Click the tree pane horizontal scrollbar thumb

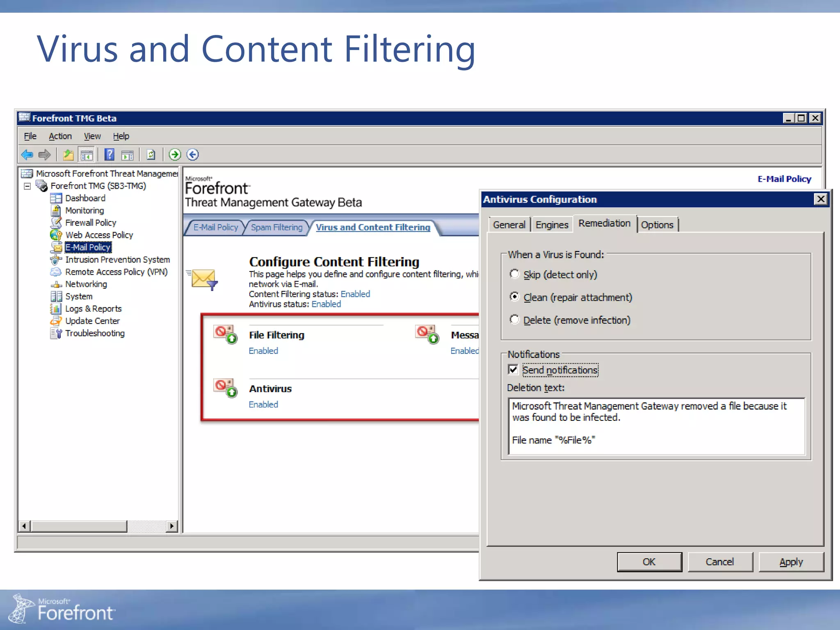(79, 526)
